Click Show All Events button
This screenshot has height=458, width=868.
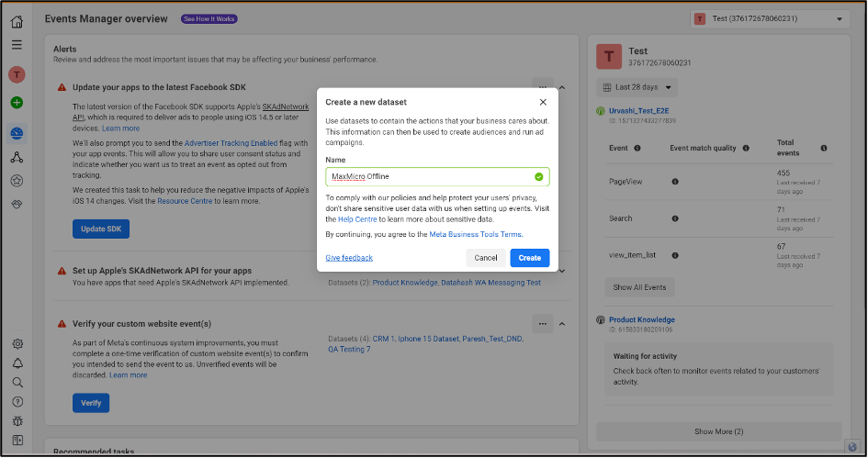[639, 287]
